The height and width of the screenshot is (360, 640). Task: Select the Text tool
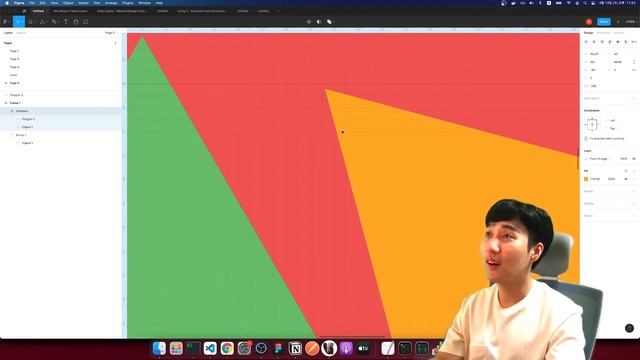pos(66,22)
